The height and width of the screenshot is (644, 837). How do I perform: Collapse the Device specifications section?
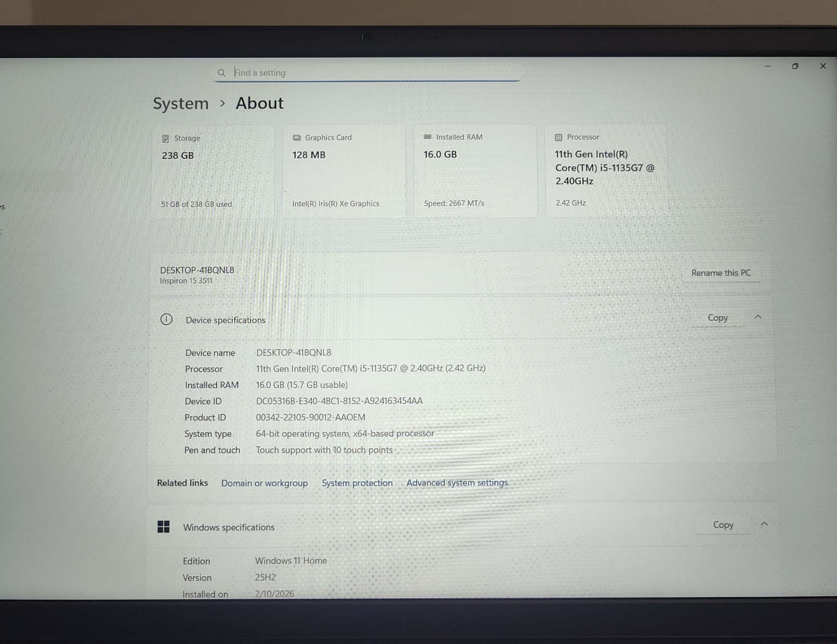758,317
